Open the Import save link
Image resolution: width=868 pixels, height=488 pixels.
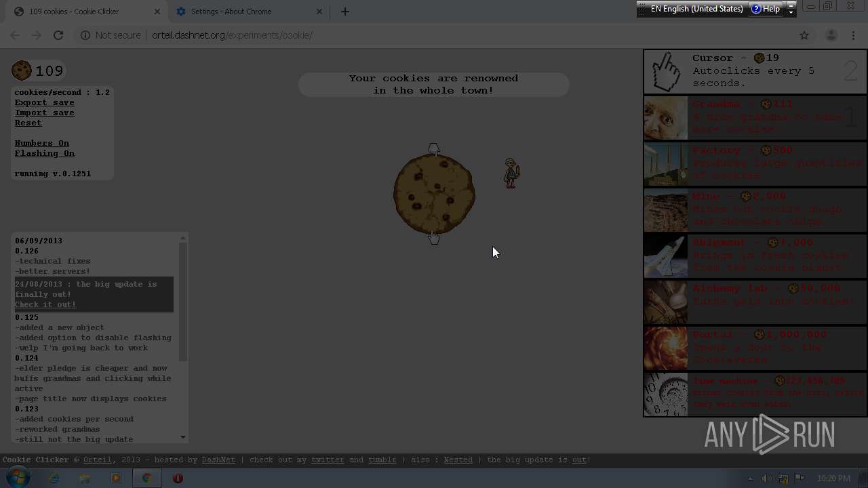point(45,113)
